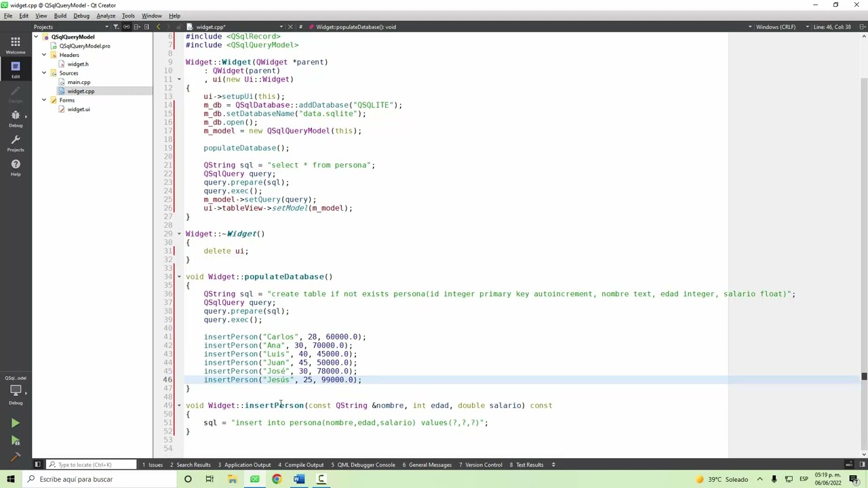This screenshot has height=488, width=868.
Task: Show the General Messages pane
Action: [427, 465]
